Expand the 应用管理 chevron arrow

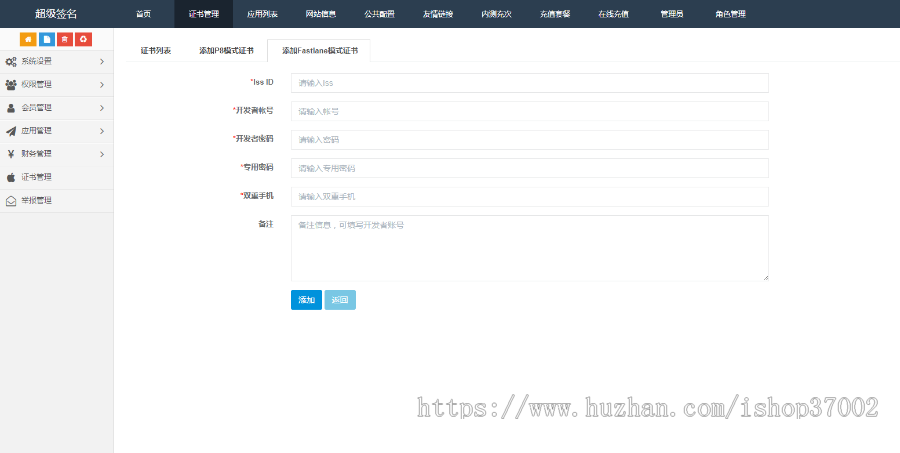click(x=102, y=131)
